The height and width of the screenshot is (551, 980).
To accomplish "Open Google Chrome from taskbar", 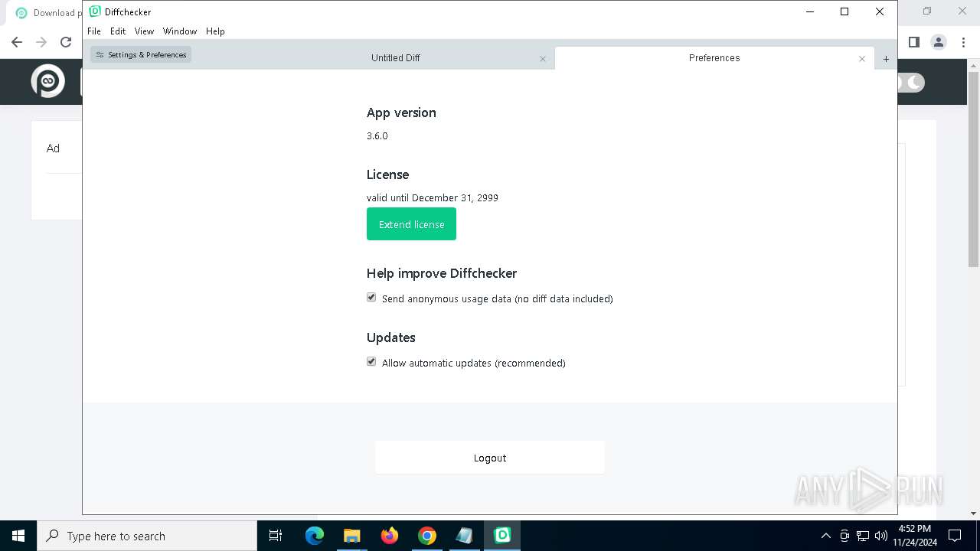I will pos(427,536).
